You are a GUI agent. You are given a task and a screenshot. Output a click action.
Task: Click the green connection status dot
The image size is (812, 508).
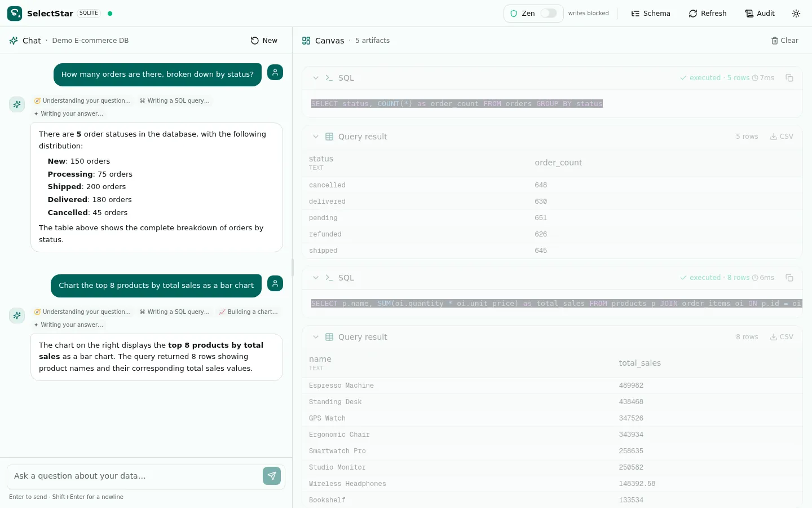110,14
